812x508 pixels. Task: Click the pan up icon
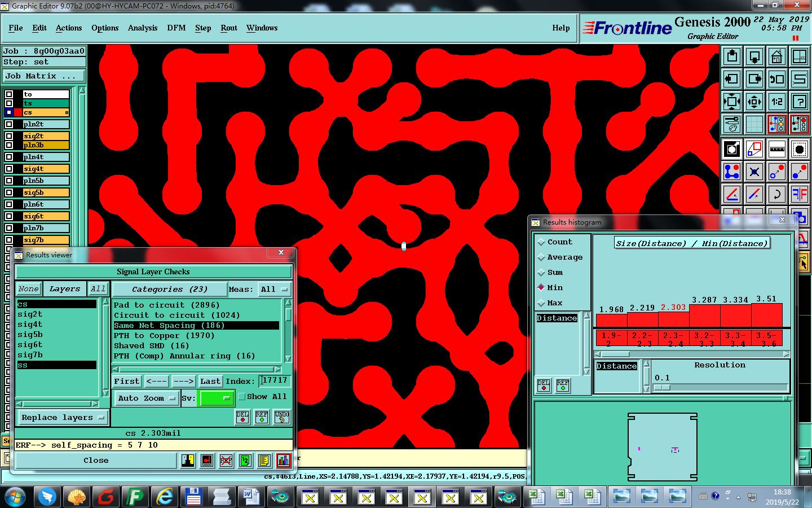click(732, 56)
